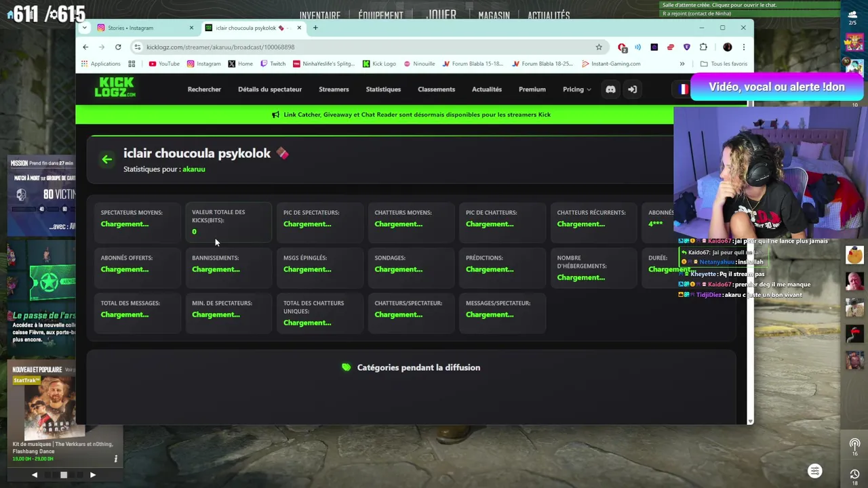Click the login arrow icon in Kicklogz navbar
The image size is (868, 488).
632,89
